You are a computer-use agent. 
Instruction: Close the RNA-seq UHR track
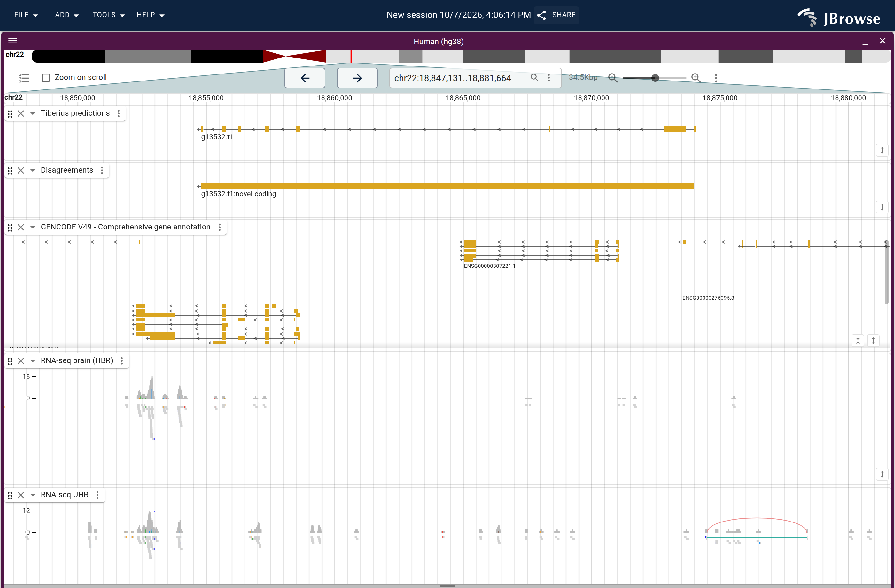(21, 495)
